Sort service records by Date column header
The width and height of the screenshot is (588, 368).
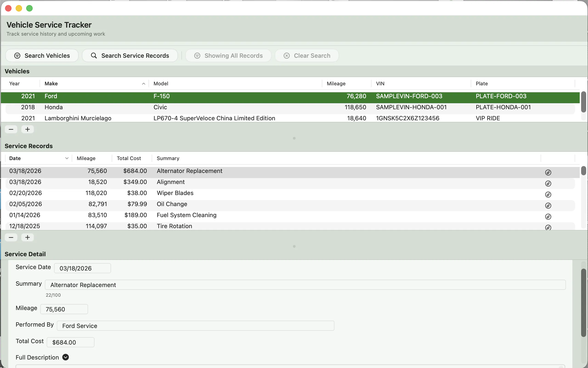[38, 158]
